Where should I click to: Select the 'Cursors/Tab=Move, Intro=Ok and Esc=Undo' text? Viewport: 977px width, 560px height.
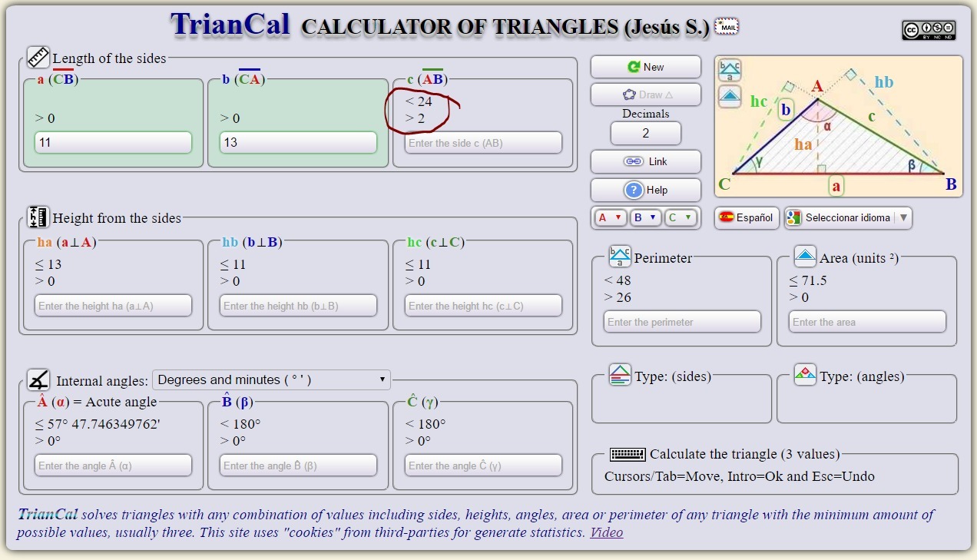pos(740,476)
